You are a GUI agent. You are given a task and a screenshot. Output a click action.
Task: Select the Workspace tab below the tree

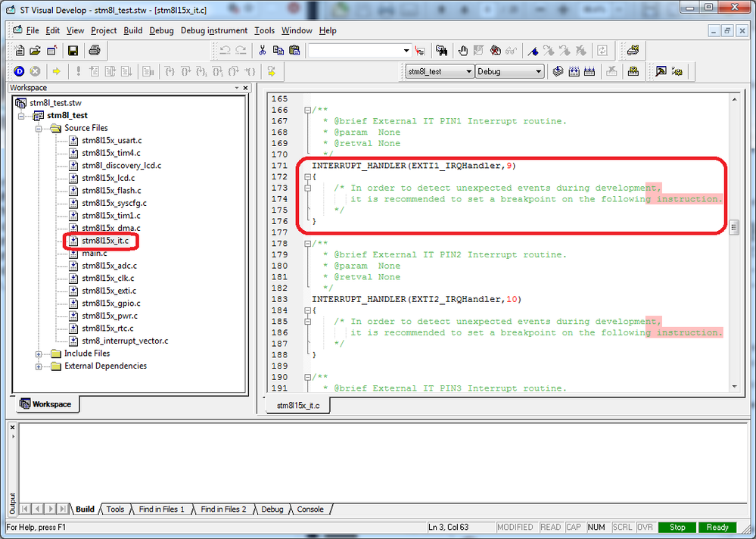(x=46, y=404)
